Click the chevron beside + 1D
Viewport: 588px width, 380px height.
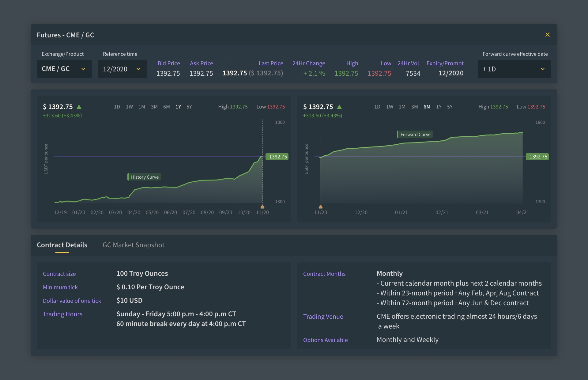543,69
